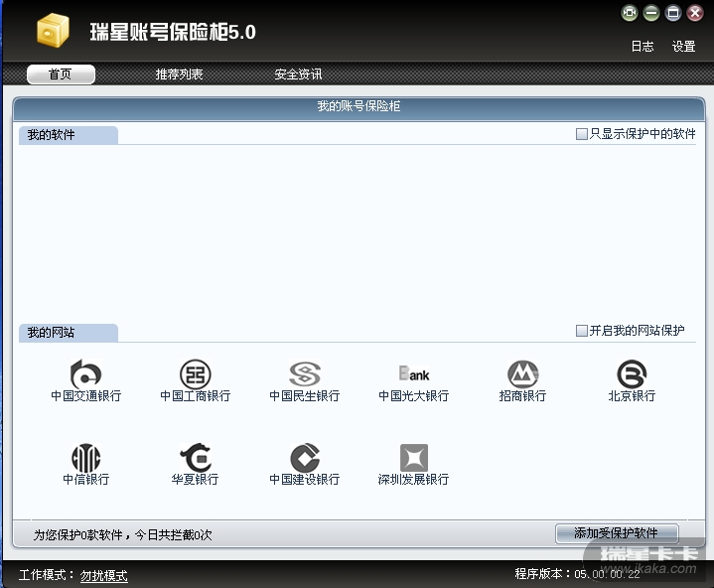Open the 北京银行 bank icon

pyautogui.click(x=632, y=373)
